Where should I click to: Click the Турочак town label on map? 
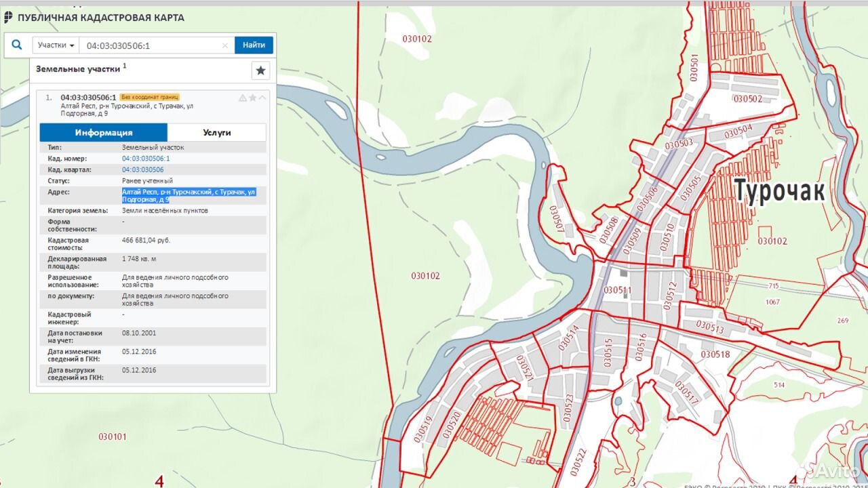780,191
